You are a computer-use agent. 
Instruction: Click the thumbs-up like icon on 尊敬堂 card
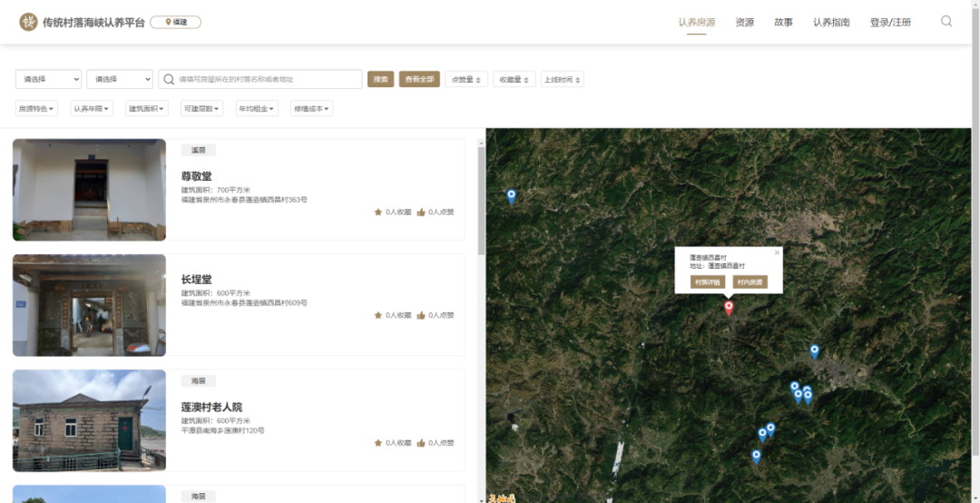point(421,212)
